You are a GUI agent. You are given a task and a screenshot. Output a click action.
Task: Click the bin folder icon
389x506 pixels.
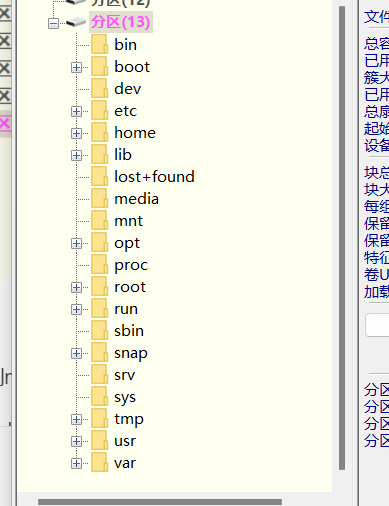pos(100,44)
